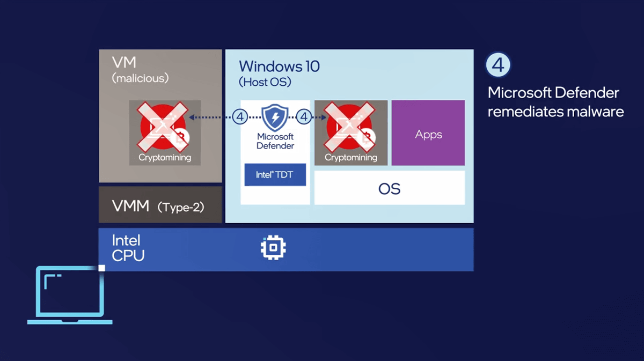Click the purple Apps block
This screenshot has width=644, height=361.
tap(428, 132)
